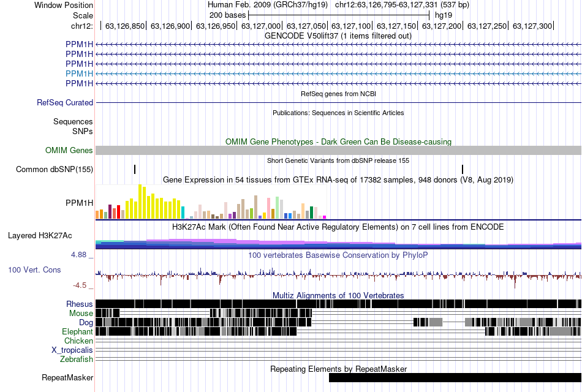Click the 100 Vert. Cons label

click(34, 270)
